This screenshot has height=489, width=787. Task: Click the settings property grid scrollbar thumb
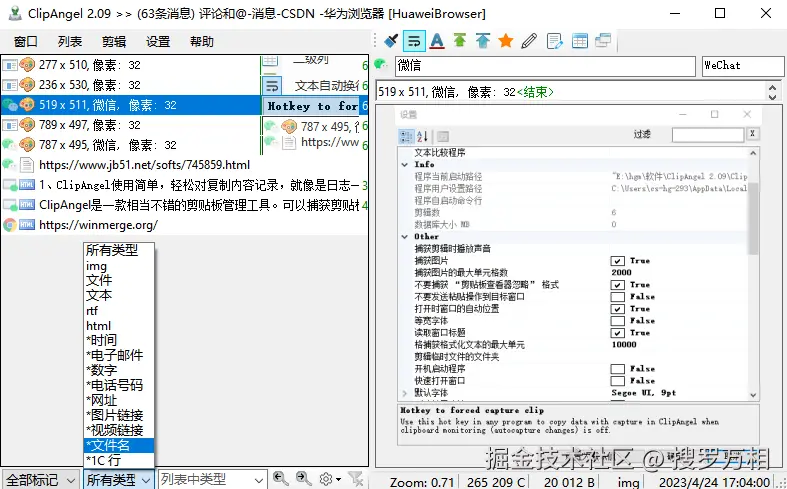click(753, 218)
